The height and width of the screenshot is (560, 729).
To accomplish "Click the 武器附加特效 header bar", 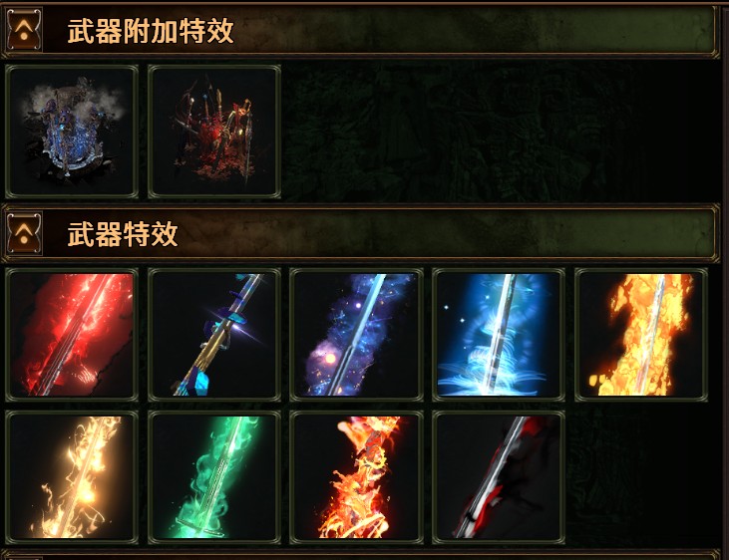I will point(361,30).
